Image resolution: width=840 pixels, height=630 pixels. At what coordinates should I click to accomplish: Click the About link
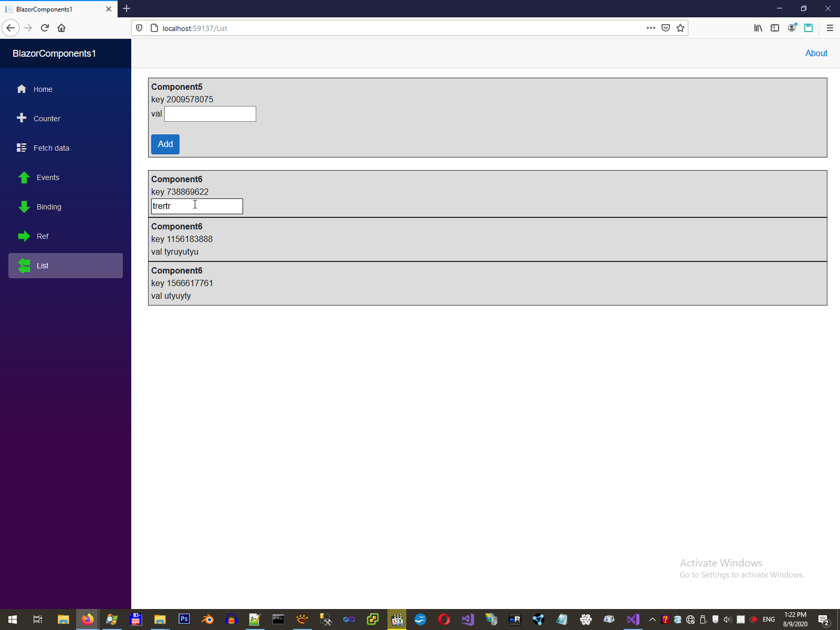point(816,53)
